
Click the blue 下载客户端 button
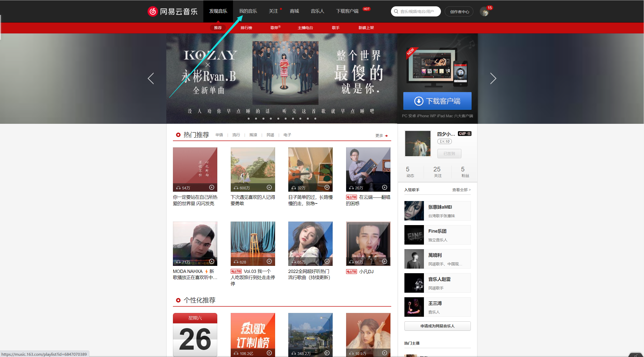click(x=437, y=101)
